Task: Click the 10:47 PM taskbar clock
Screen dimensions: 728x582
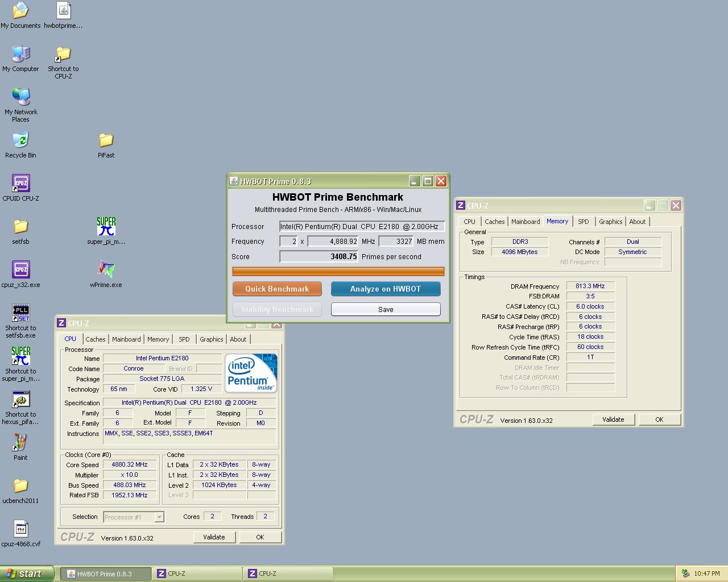Action: pos(707,573)
